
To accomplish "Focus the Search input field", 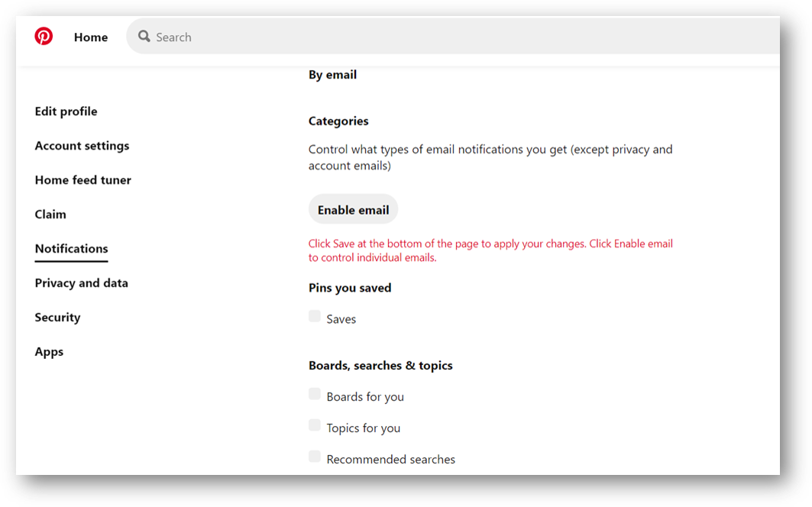I will tap(453, 36).
